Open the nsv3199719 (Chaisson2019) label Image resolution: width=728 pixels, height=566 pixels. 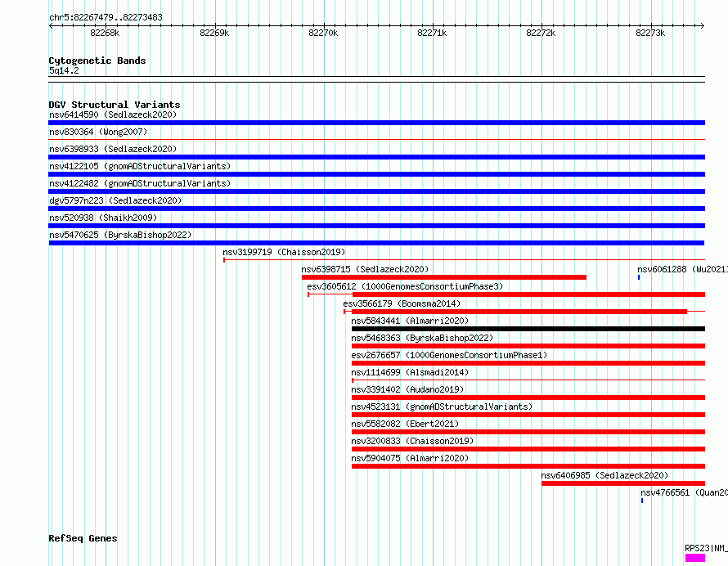tap(284, 252)
